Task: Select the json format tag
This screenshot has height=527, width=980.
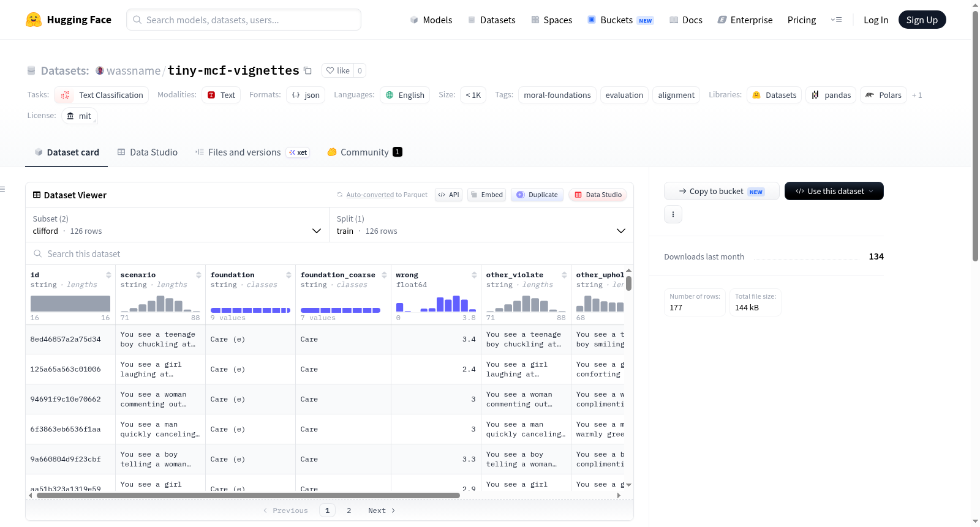Action: point(306,95)
